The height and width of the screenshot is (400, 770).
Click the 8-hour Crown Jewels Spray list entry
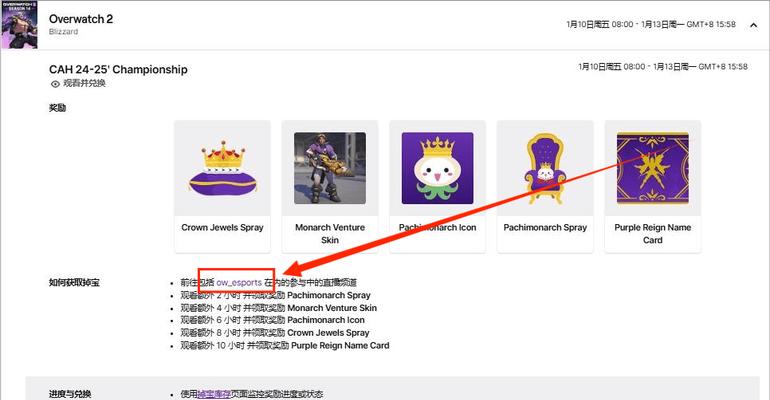[x=275, y=333]
